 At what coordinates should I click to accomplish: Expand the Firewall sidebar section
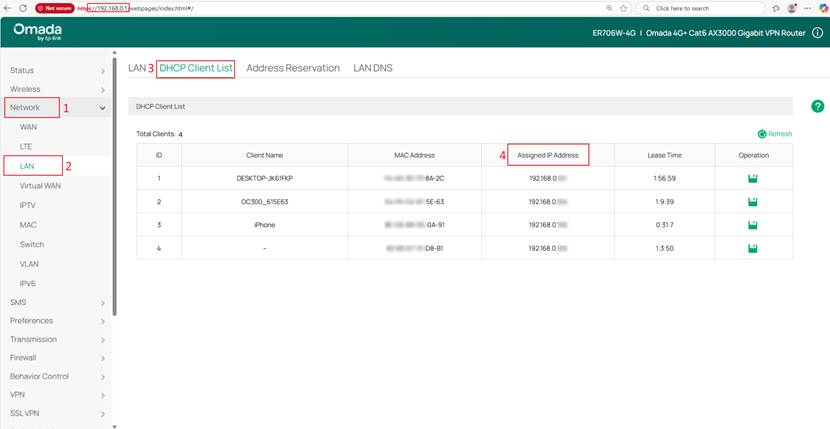102,358
